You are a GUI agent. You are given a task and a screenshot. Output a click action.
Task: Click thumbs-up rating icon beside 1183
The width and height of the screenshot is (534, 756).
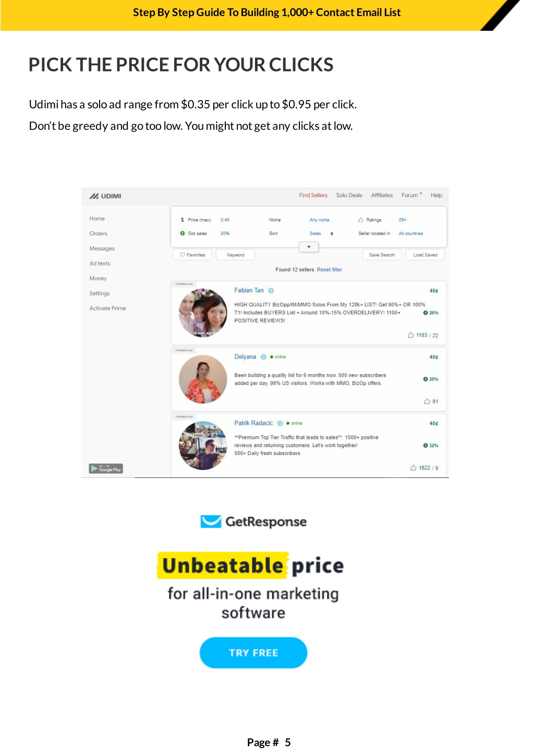(x=411, y=335)
